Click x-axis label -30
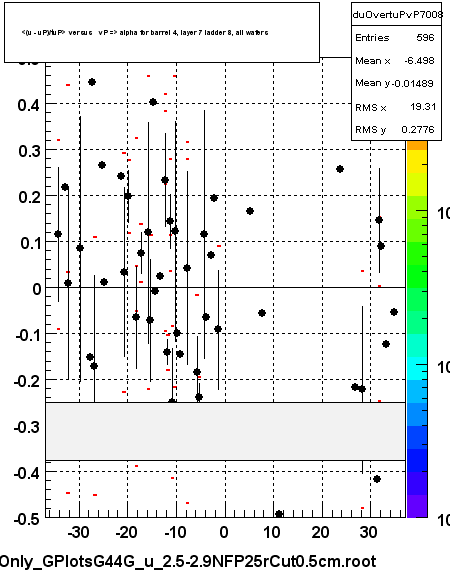Viewport: 450px width, 575px height. pyautogui.click(x=78, y=532)
